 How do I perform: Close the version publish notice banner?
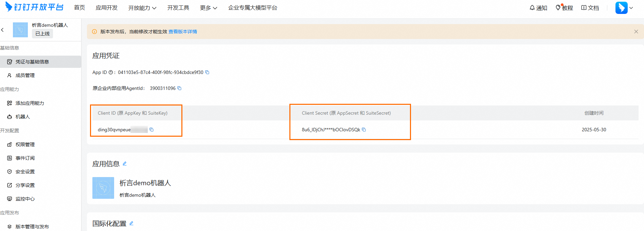[x=636, y=32]
